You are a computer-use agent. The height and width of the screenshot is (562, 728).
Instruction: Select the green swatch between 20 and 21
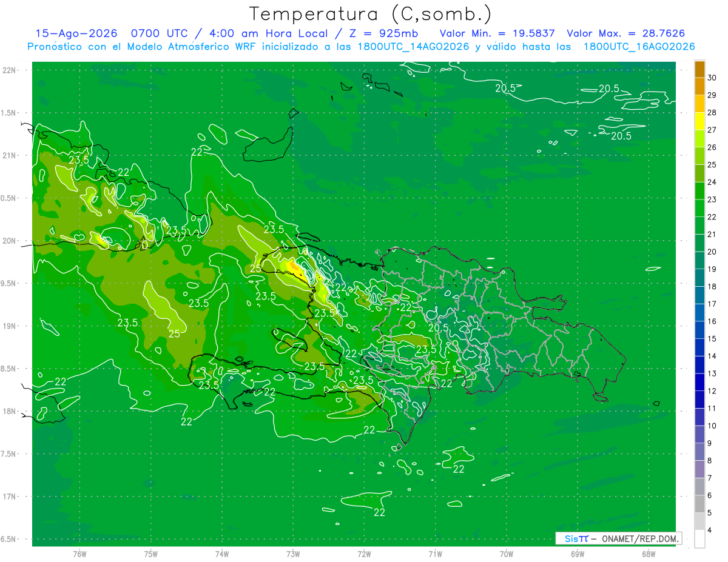pyautogui.click(x=699, y=243)
